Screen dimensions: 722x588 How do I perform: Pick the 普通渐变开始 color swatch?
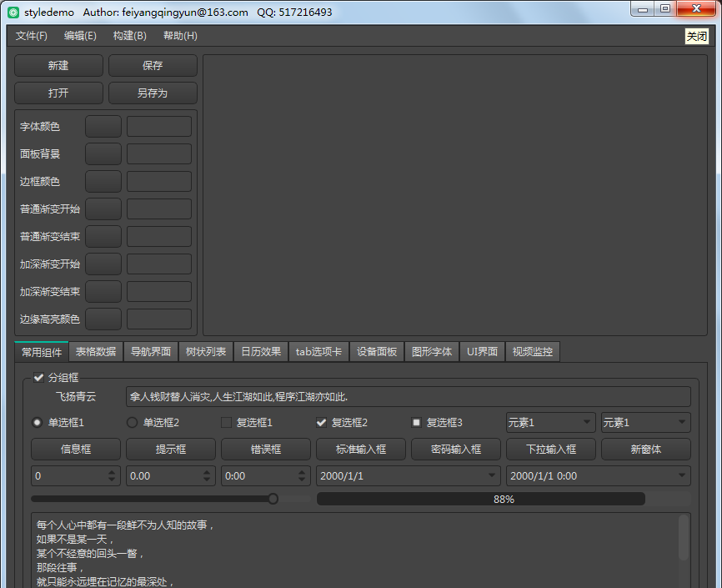tap(103, 209)
